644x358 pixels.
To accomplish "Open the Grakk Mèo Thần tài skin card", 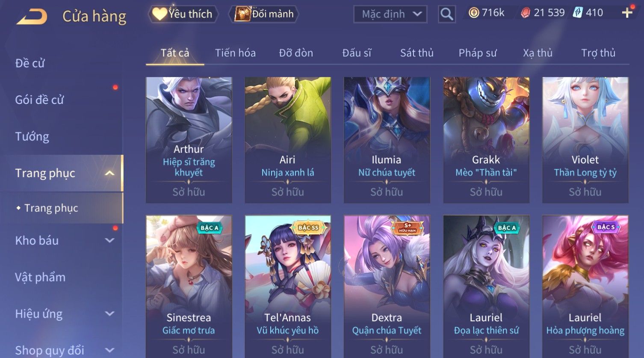I will click(486, 140).
